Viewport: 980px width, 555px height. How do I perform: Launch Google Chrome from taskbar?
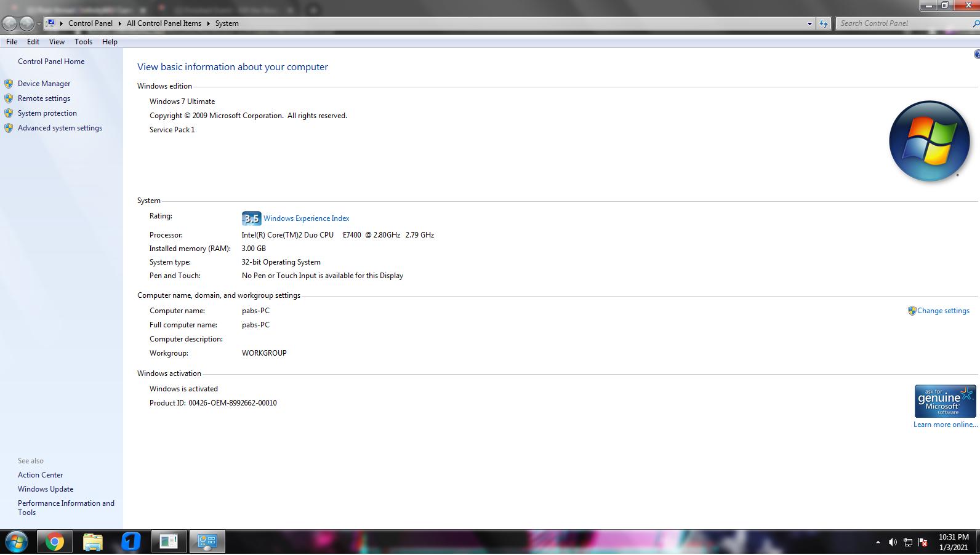click(x=54, y=542)
